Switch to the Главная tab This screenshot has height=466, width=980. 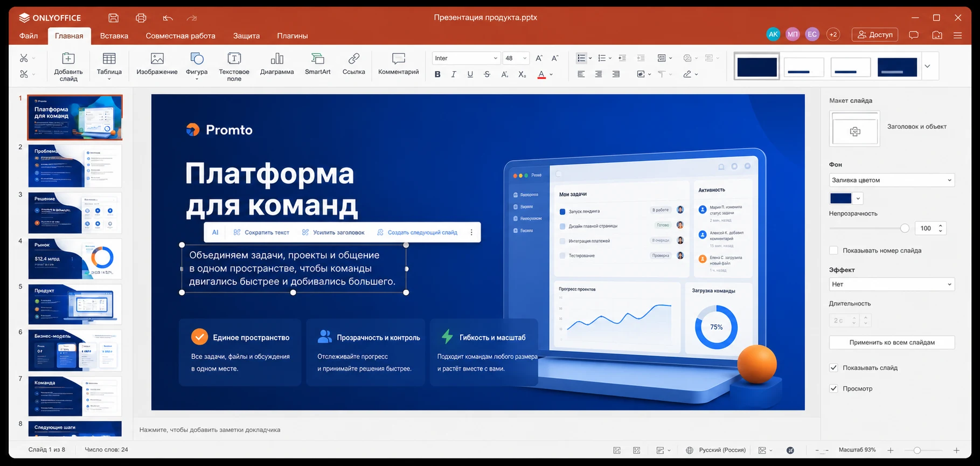coord(69,36)
